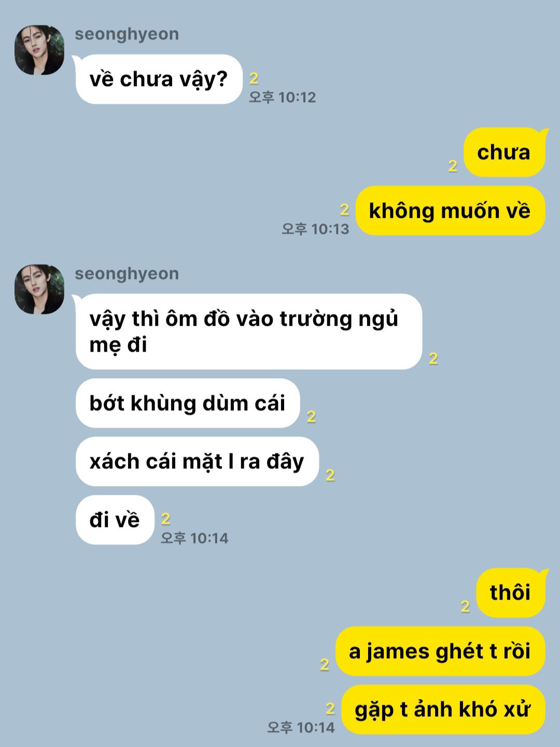Tap the 'gặp t ảnh khó xử' bubble
The height and width of the screenshot is (747, 560).
[443, 710]
